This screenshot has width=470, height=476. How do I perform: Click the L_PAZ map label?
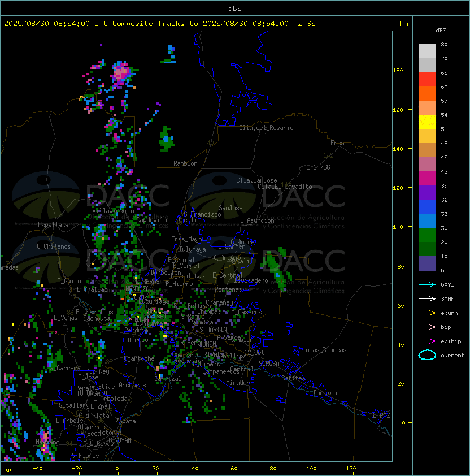pos(381,416)
